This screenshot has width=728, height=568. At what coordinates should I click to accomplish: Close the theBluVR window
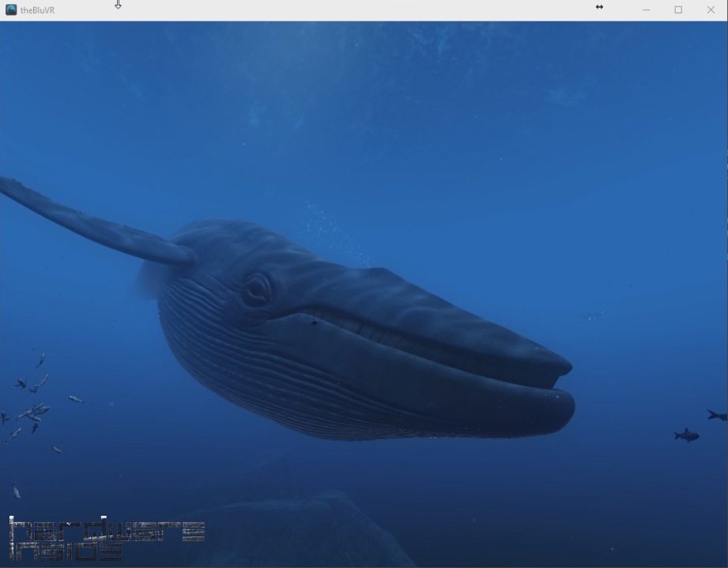coord(711,9)
